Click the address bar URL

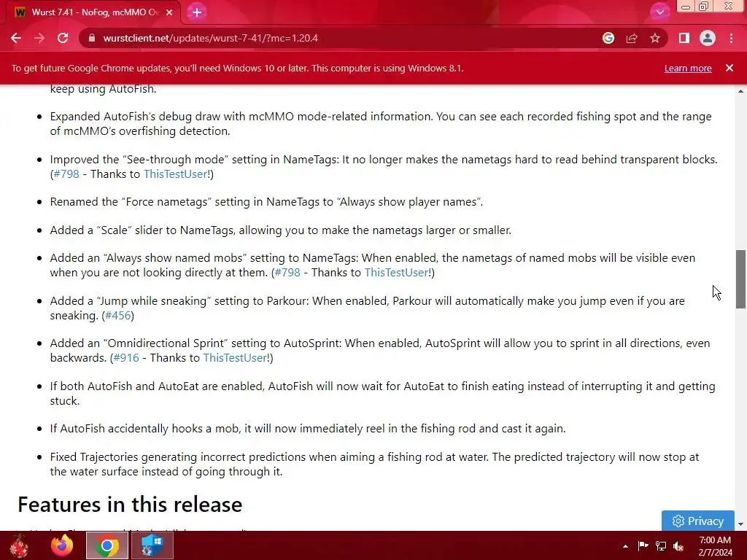pos(210,38)
